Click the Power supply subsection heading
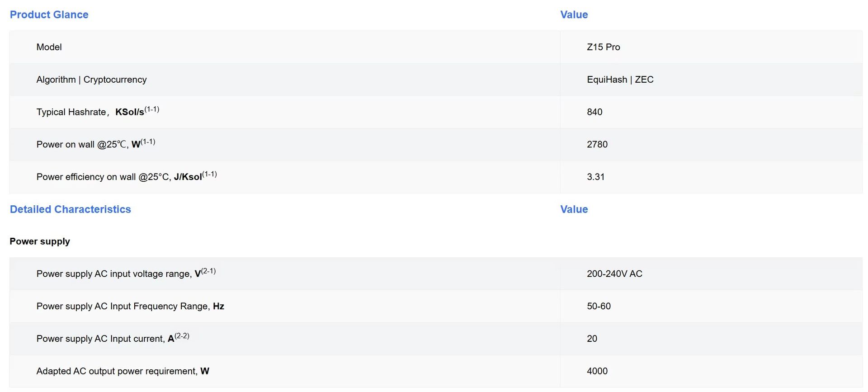868x392 pixels. (40, 241)
